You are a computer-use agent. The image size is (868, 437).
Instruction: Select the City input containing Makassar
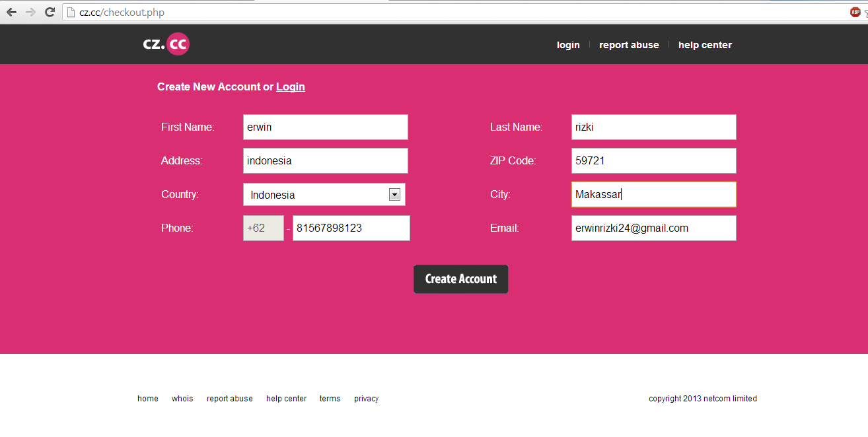click(653, 194)
